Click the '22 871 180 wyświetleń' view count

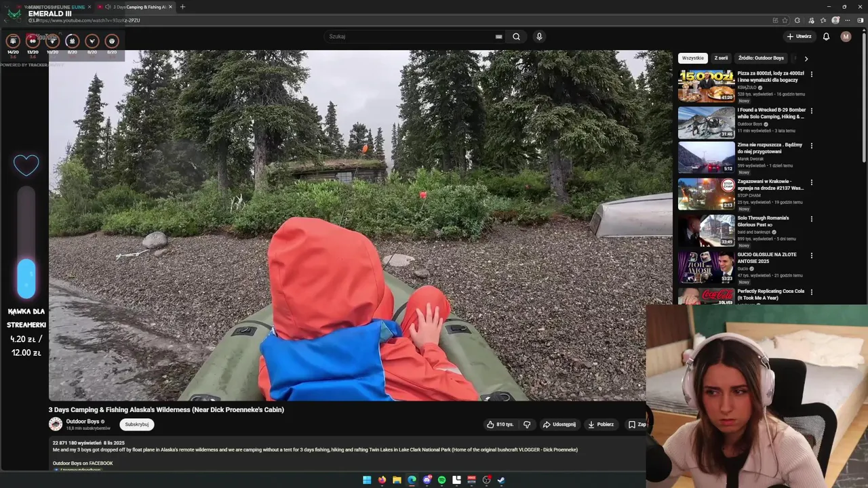click(x=77, y=443)
